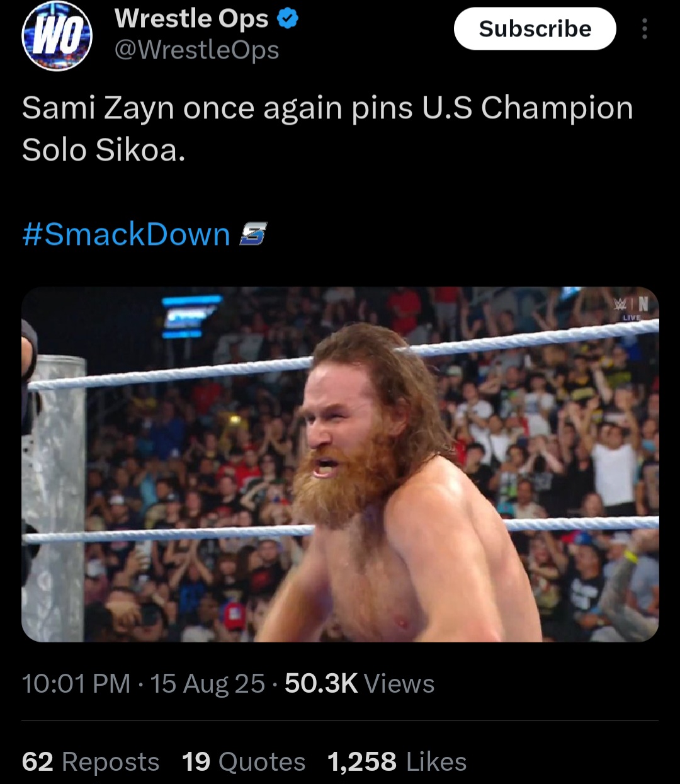Click the WWE Network LIVE watermark
680x784 pixels.
(632, 308)
